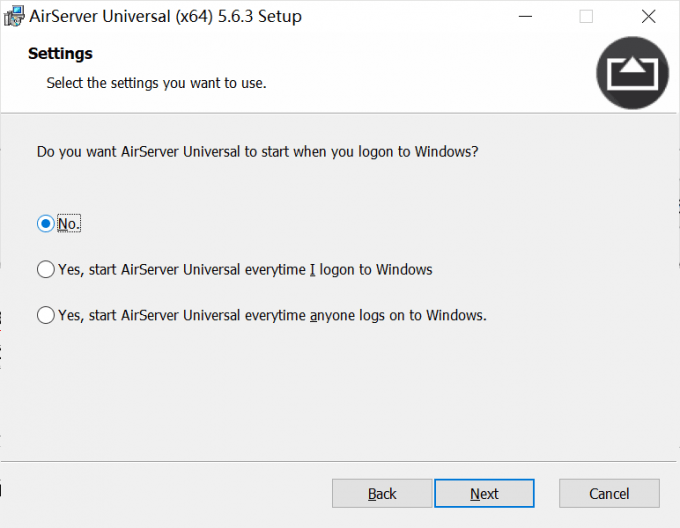Click the installer icon in the title bar
The width and height of the screenshot is (680, 528).
tap(14, 17)
